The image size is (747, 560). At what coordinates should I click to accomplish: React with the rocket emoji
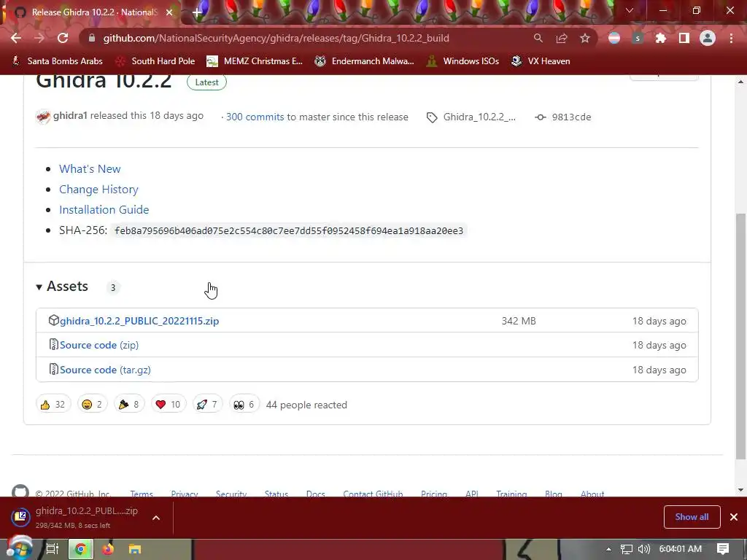coord(207,405)
